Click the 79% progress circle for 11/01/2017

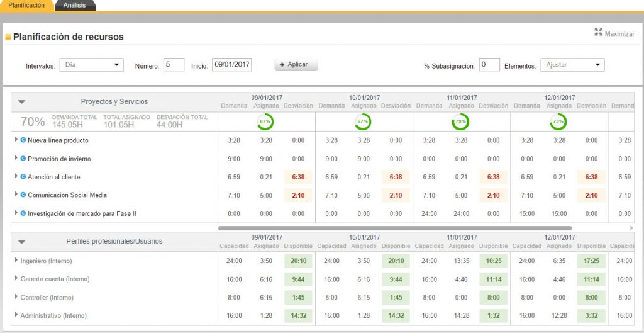[x=460, y=121]
